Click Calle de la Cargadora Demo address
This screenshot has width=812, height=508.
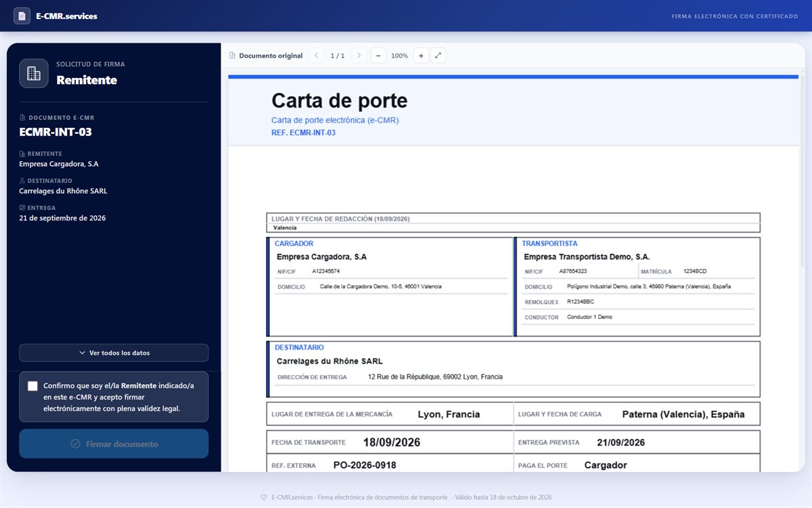click(x=380, y=287)
